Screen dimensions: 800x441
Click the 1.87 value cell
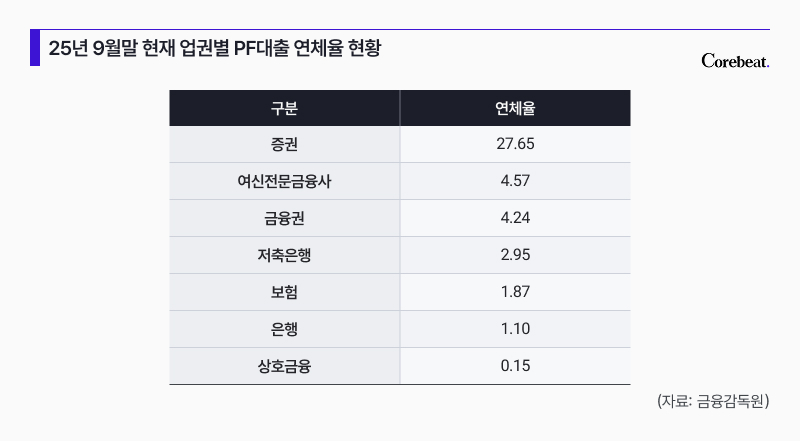pyautogui.click(x=514, y=292)
